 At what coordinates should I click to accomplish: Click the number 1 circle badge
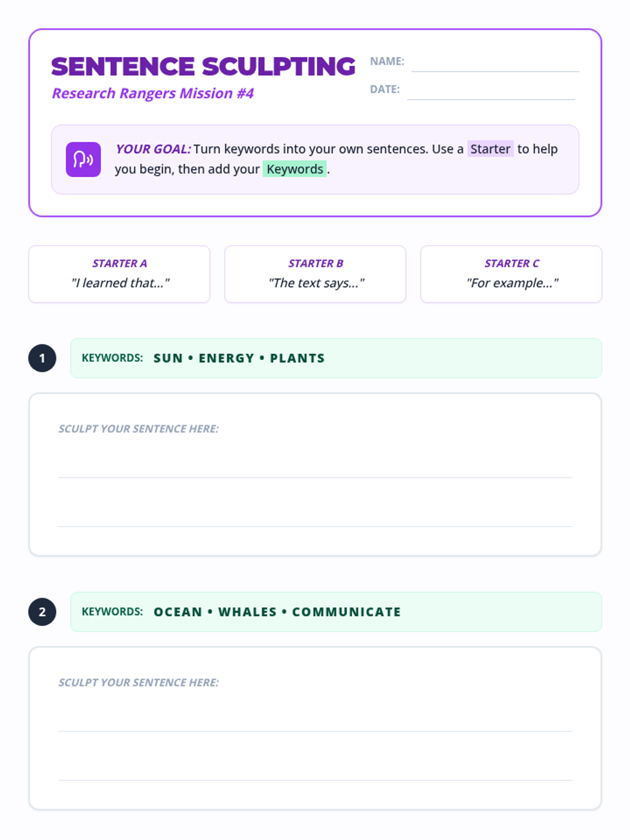(x=43, y=358)
